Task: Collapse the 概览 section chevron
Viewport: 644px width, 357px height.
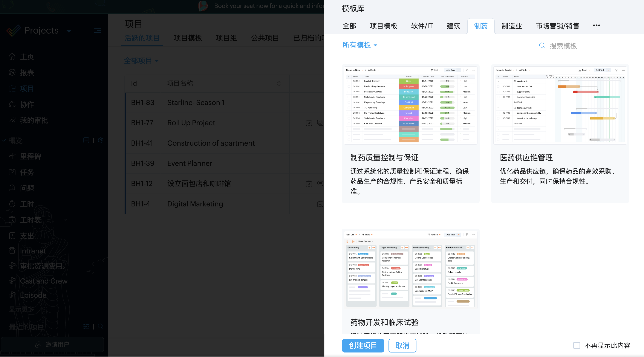Action: pyautogui.click(x=4, y=140)
